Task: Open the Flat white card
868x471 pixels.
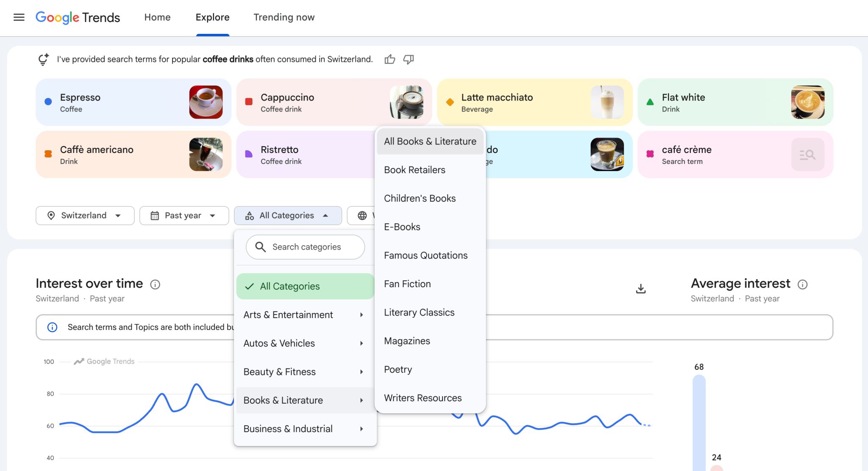Action: tap(735, 102)
